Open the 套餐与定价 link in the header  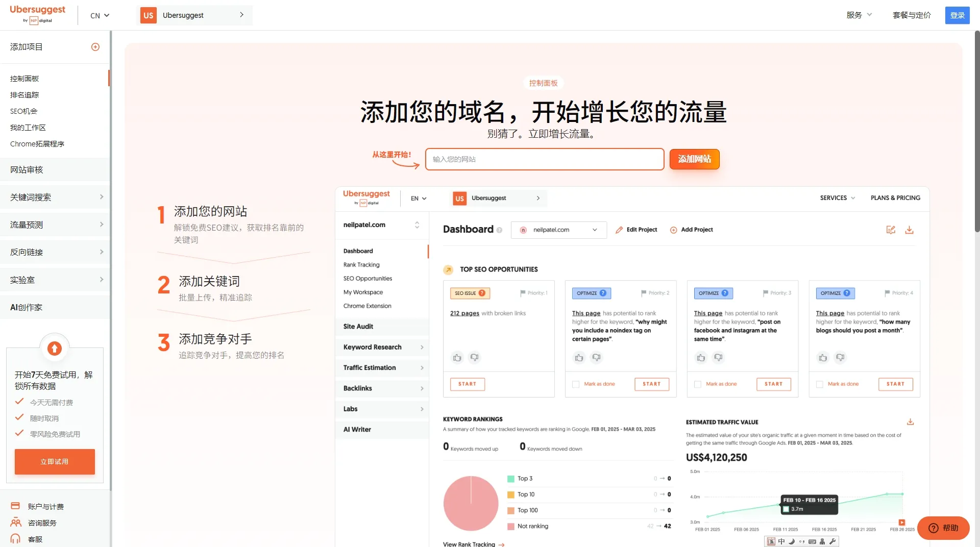[x=912, y=15]
